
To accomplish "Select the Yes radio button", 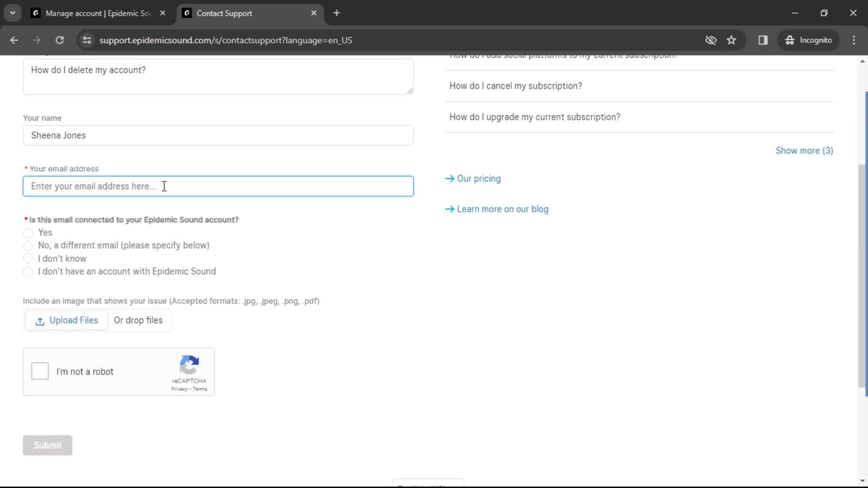I will pos(28,232).
